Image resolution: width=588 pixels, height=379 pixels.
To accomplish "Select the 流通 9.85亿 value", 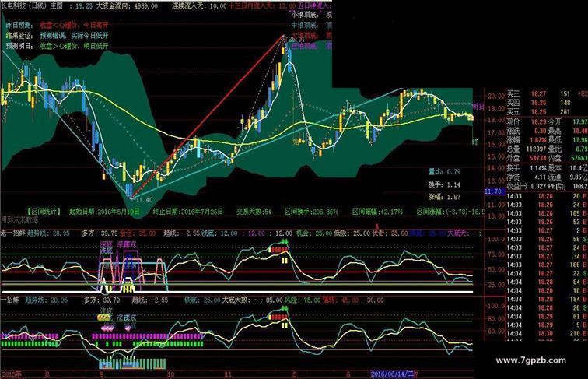I will click(x=569, y=177).
